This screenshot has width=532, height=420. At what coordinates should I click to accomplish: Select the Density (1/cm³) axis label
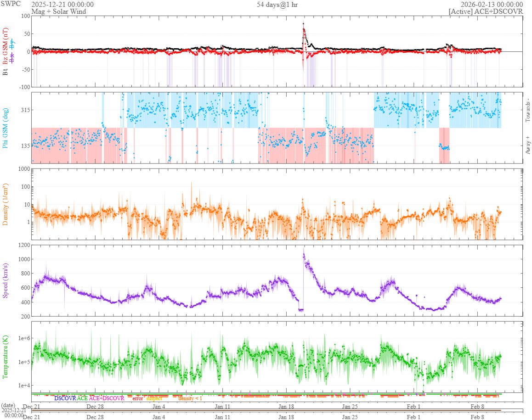pos(6,204)
